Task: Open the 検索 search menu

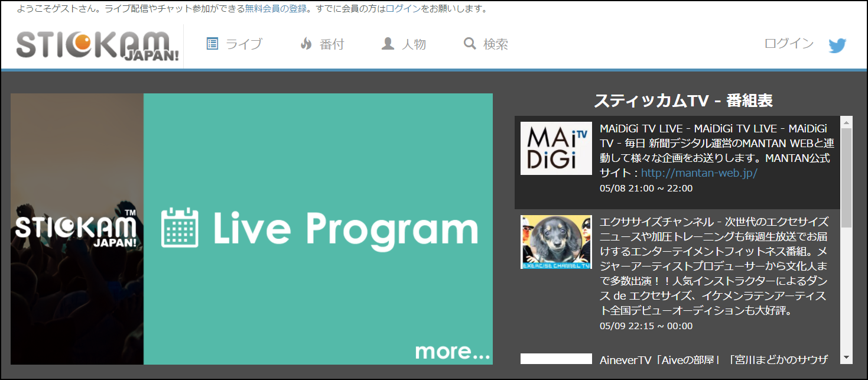Action: (x=495, y=44)
